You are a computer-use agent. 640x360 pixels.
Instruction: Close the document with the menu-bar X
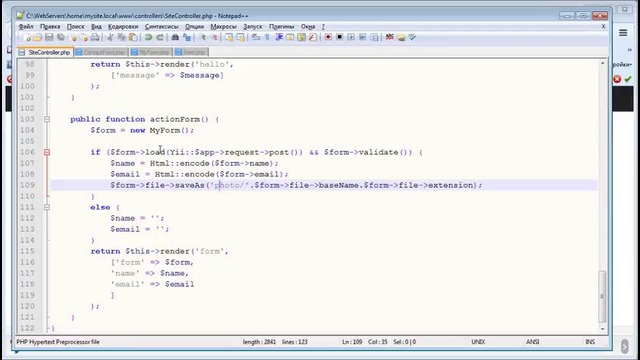[x=603, y=26]
